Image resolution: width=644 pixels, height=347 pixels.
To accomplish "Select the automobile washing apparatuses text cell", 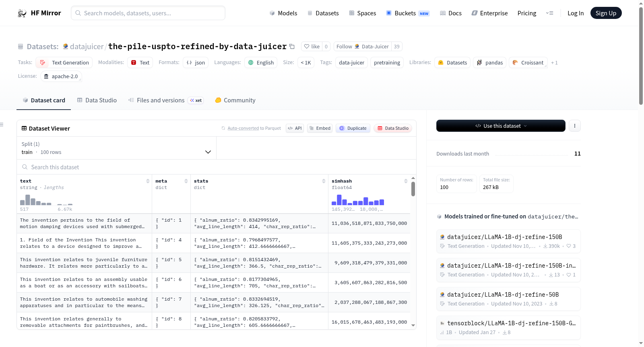I will (84, 302).
